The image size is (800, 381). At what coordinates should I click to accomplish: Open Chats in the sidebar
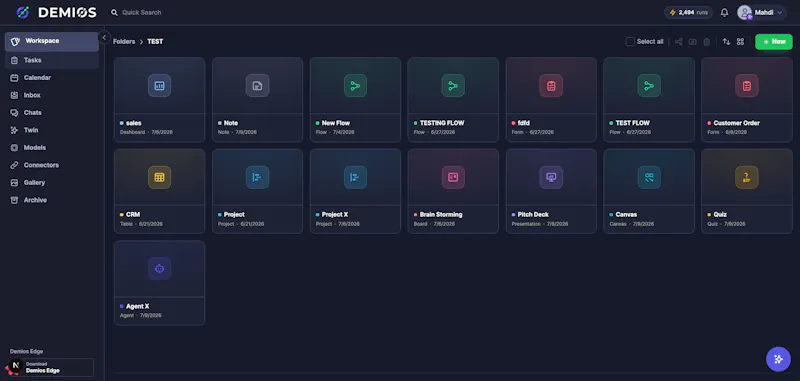pos(52,113)
